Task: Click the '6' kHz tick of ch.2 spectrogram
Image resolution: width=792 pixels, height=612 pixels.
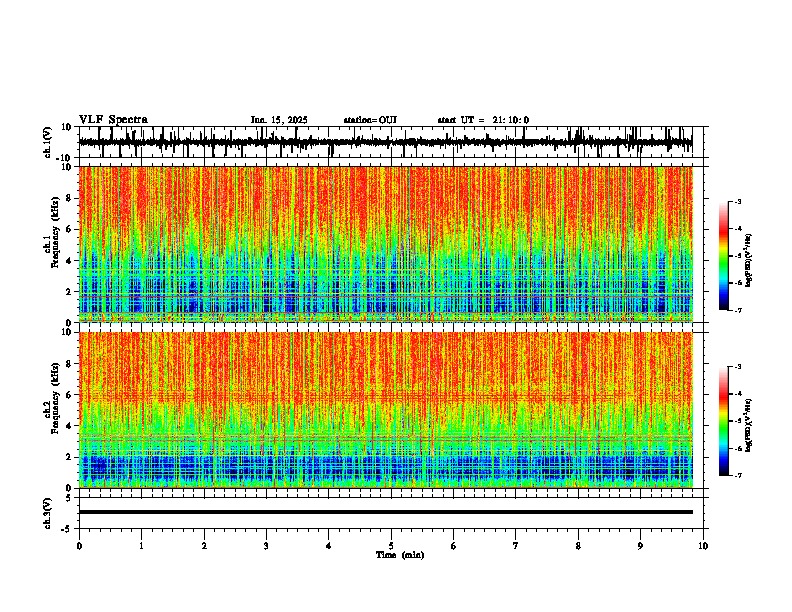Action: pos(69,395)
